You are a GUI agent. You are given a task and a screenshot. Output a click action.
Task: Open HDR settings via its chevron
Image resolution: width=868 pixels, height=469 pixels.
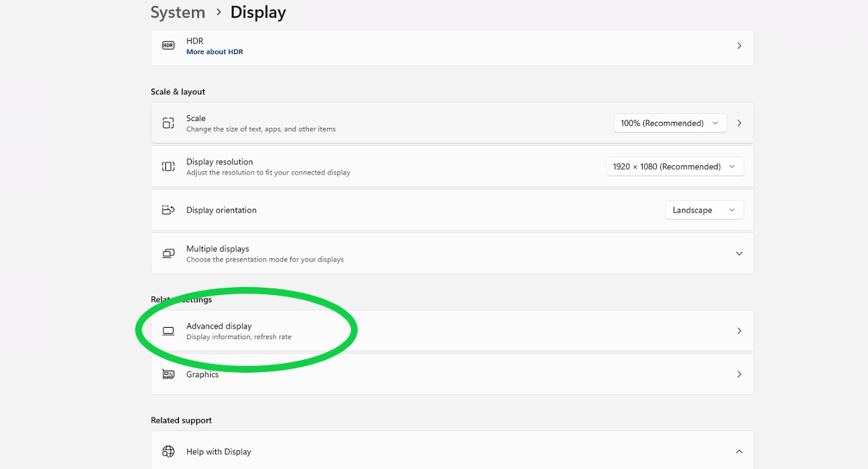point(739,45)
